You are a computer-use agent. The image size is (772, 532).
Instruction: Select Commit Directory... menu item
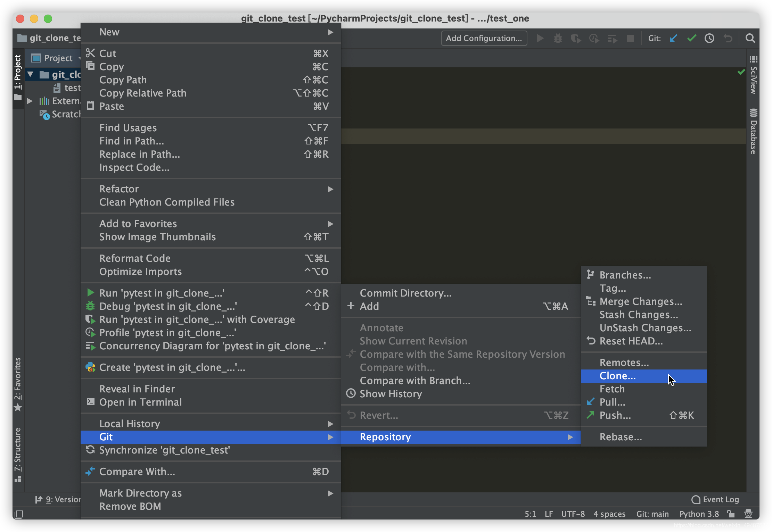click(461, 293)
